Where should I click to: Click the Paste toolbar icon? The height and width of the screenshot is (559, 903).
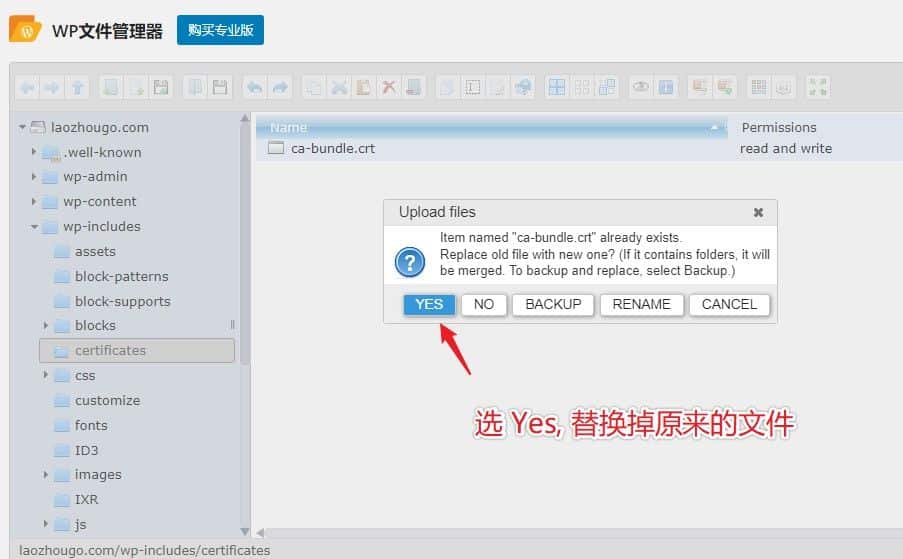[364, 88]
